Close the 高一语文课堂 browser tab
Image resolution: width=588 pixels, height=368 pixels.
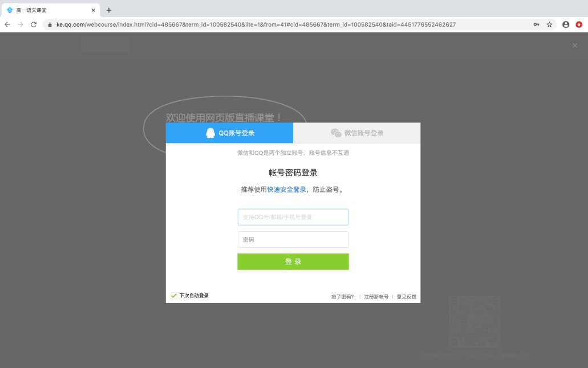[94, 10]
